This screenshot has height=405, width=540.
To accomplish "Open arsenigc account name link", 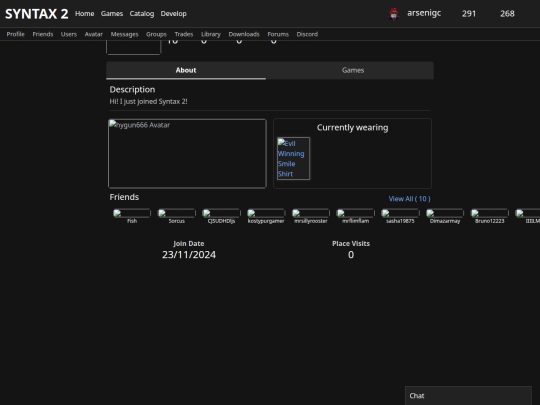I will click(424, 13).
